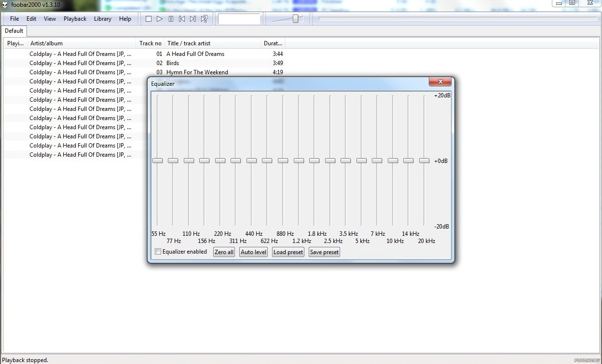Close the Equalizer dialog
602x364 pixels.
440,81
